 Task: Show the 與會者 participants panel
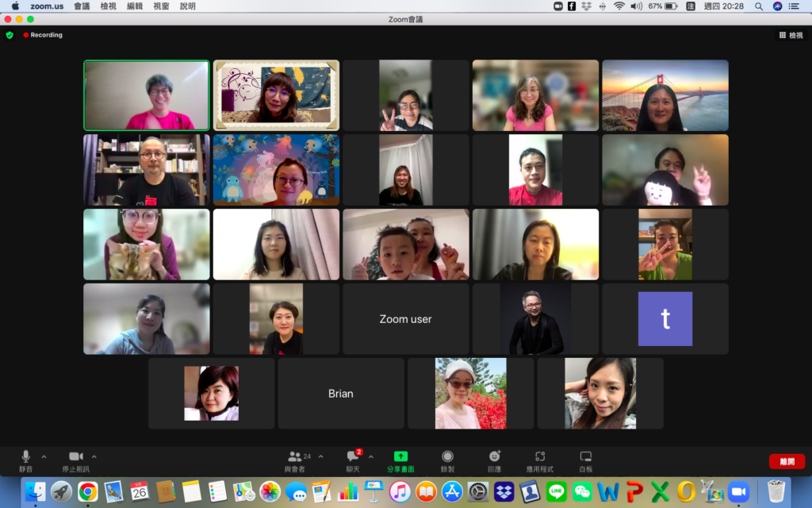pyautogui.click(x=295, y=461)
